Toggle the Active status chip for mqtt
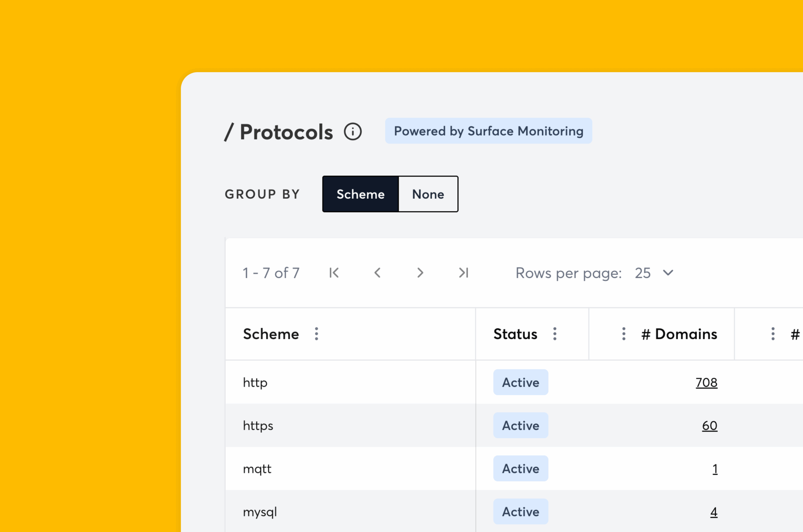 coord(521,469)
